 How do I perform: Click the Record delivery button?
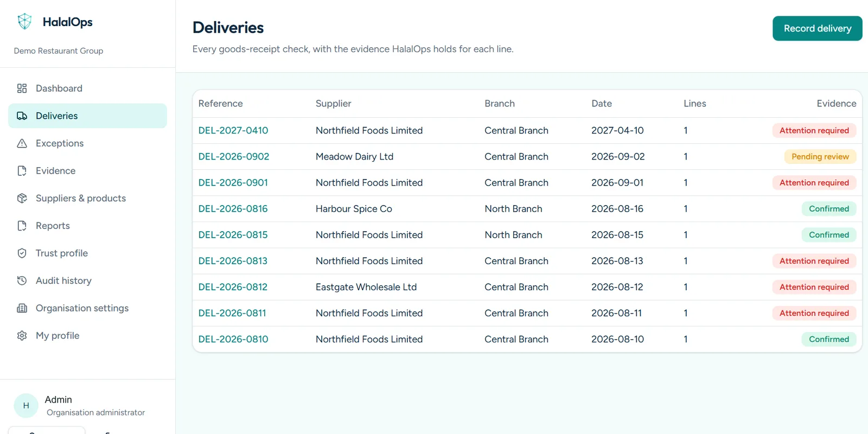[817, 28]
